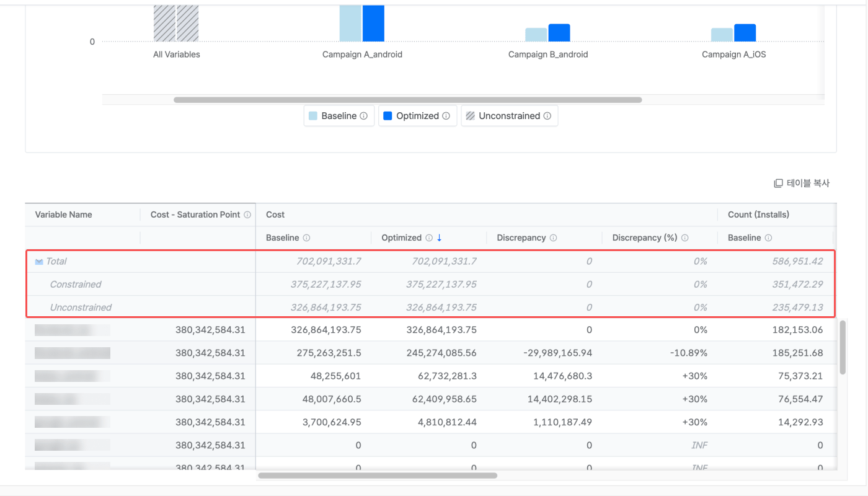Viewport: 868px width, 496px height.
Task: Click the info icon next to Optimized legend
Action: click(446, 116)
